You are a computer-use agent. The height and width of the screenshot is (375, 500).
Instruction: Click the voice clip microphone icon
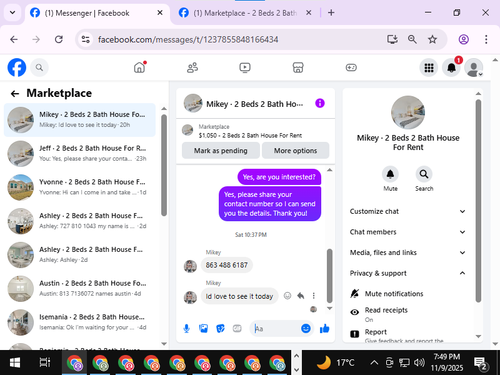coord(187,329)
